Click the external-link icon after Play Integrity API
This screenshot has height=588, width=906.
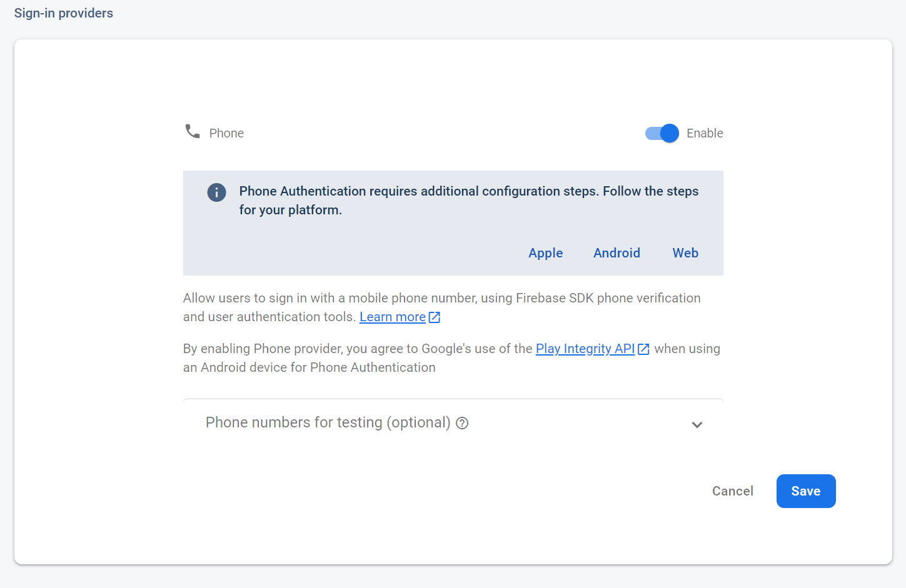tap(643, 349)
